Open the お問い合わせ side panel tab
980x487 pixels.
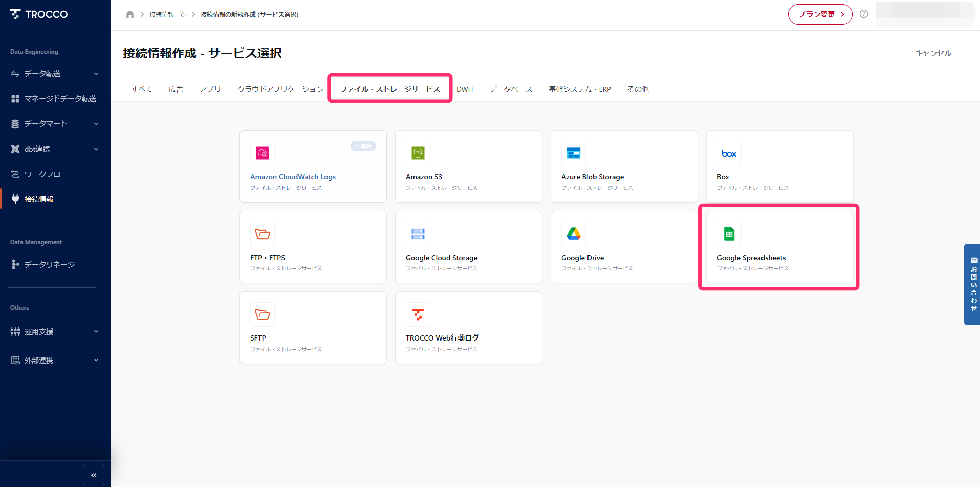tap(973, 285)
